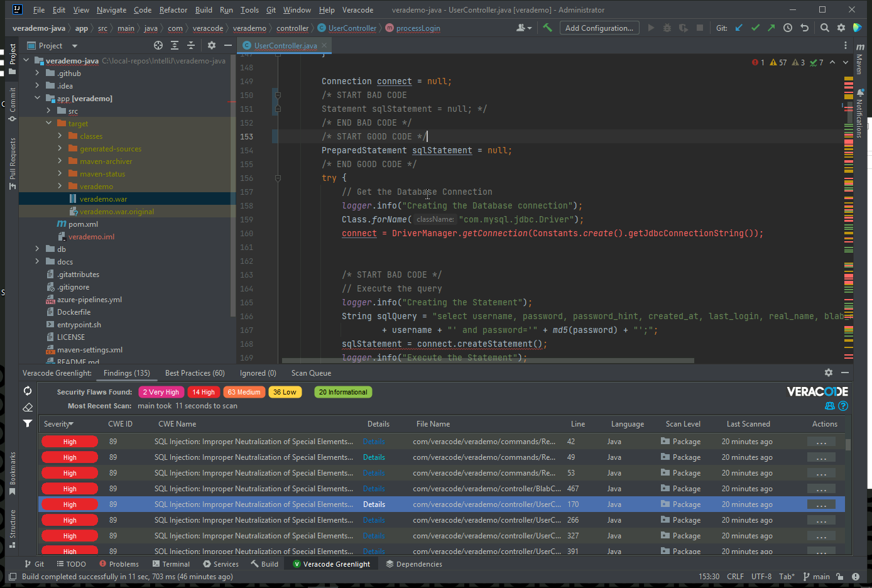The image size is (872, 588).
Task: Click Expand All in Project panel
Action: pyautogui.click(x=175, y=45)
